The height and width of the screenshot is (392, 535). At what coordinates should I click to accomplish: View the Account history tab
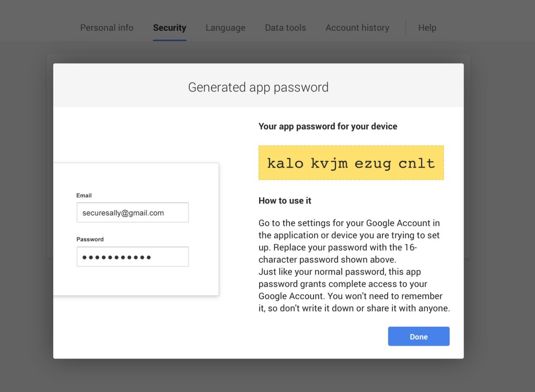[357, 28]
